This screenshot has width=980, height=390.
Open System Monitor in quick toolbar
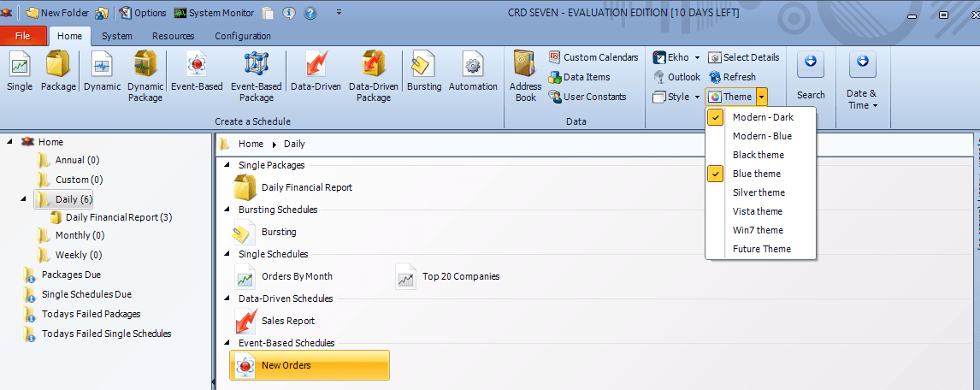coord(214,13)
